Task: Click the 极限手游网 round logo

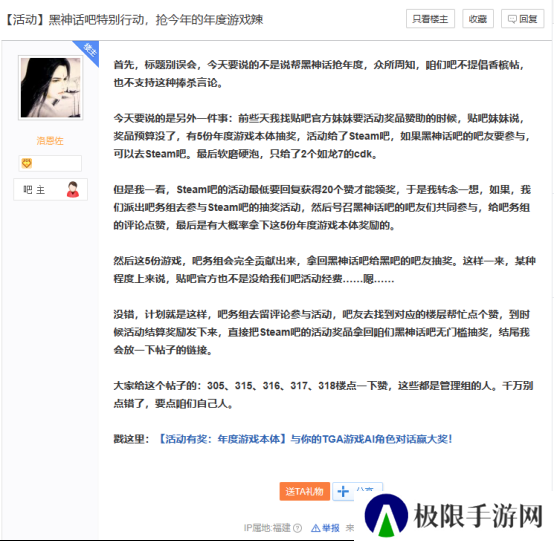Action: [386, 515]
